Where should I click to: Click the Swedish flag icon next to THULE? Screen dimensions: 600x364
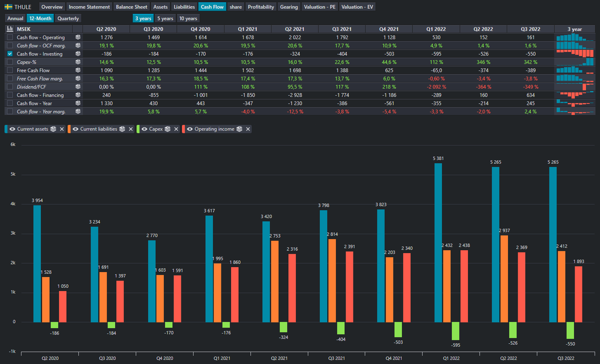pyautogui.click(x=8, y=7)
